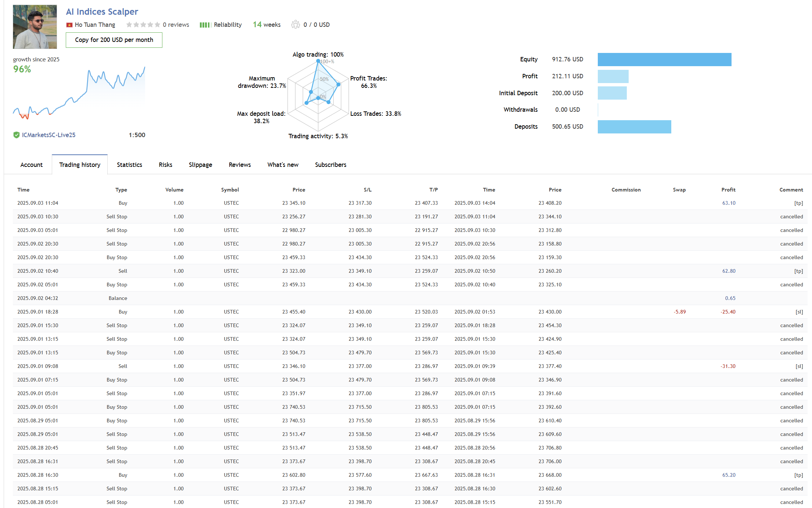Click the blue Equity bar
812x508 pixels.
tap(664, 60)
